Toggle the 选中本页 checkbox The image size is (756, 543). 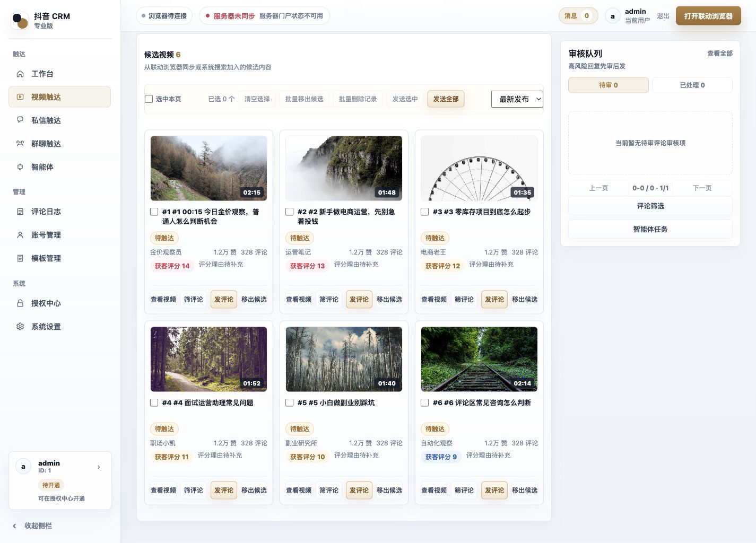click(x=149, y=99)
